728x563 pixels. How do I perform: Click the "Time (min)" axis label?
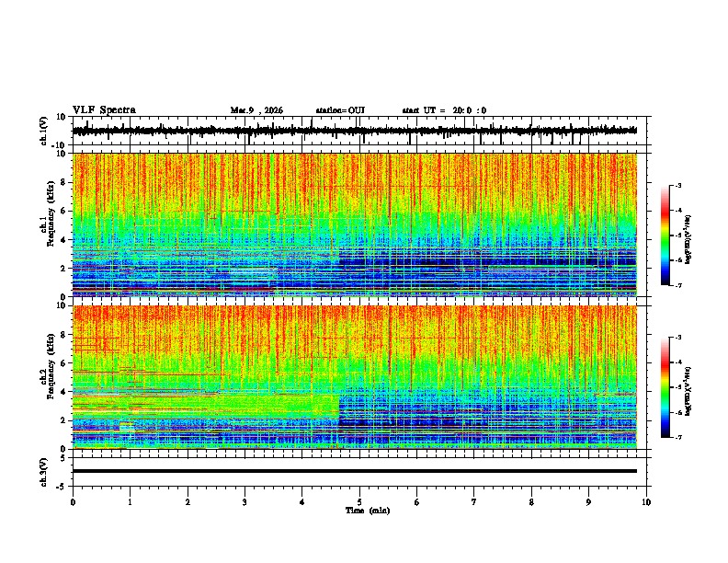[x=368, y=511]
